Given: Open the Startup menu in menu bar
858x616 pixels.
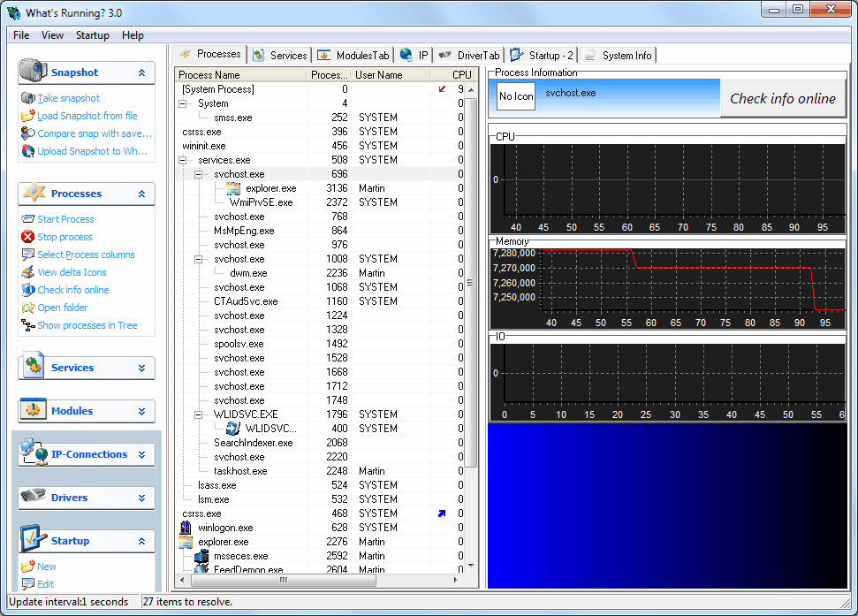Looking at the screenshot, I should point(92,35).
